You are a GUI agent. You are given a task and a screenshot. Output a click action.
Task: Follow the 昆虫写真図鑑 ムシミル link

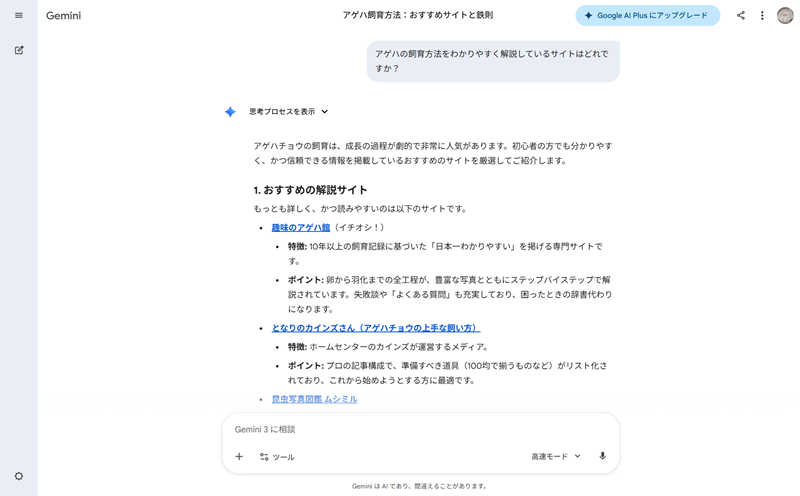point(314,399)
